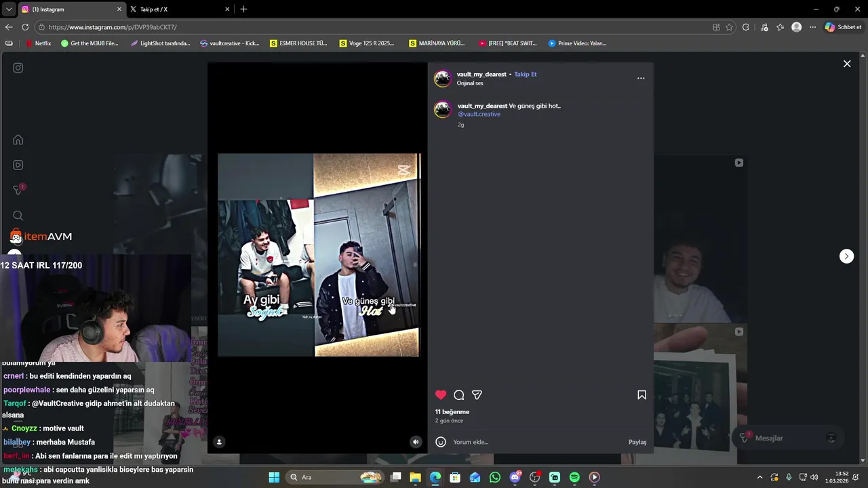Viewport: 868px width, 488px height.
Task: Open Discord from the taskbar
Action: (x=515, y=477)
